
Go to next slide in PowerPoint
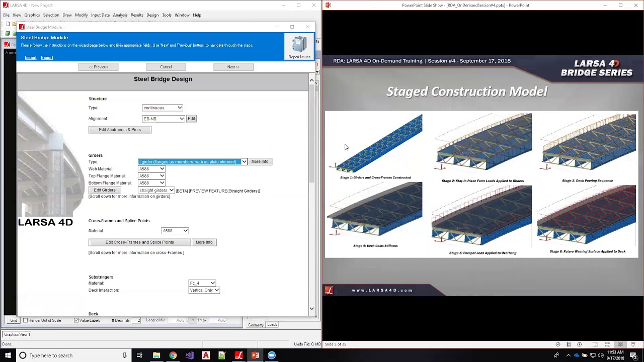pyautogui.click(x=579, y=344)
